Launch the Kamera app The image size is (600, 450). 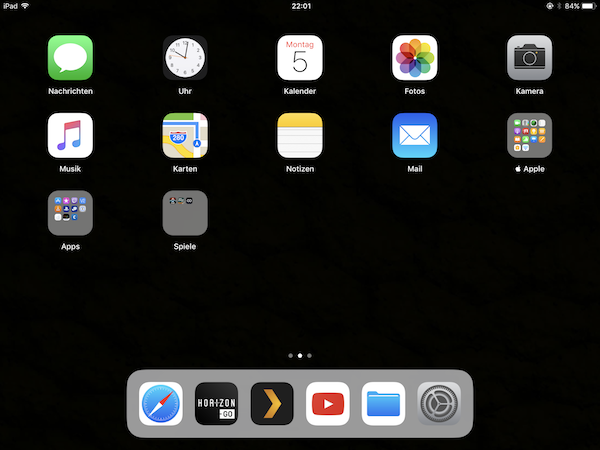click(x=530, y=58)
